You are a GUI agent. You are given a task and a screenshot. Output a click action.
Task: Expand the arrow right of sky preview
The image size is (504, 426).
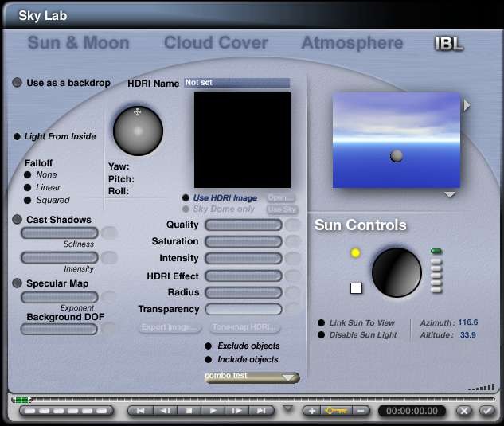click(467, 105)
